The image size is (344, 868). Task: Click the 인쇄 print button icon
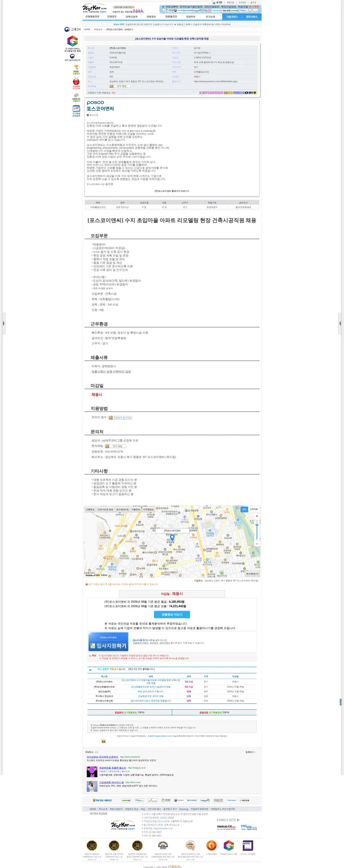click(228, 93)
